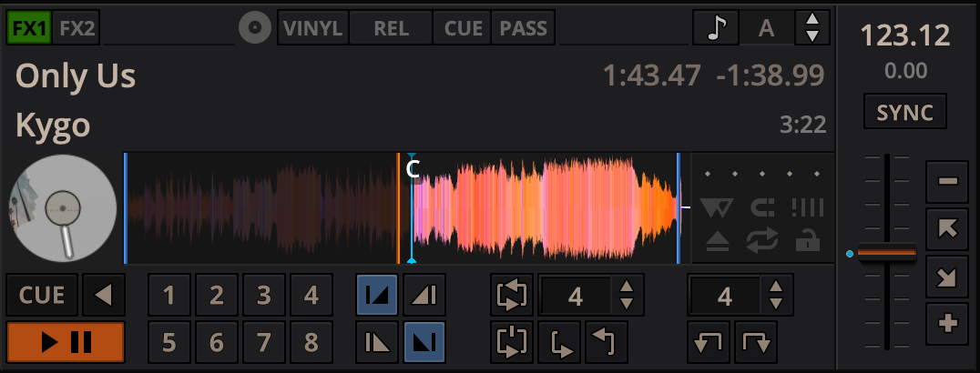The width and height of the screenshot is (980, 373).
Task: Toggle the FX1 effect unit assignment
Action: (x=29, y=27)
